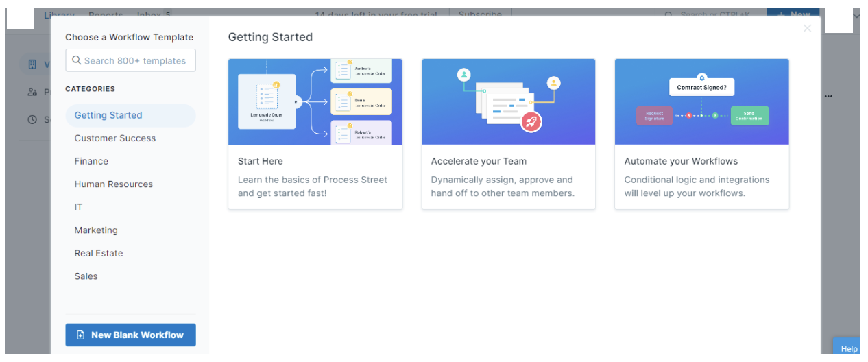This screenshot has height=362, width=868.
Task: Click Choose a Workflow Template heading
Action: click(130, 37)
